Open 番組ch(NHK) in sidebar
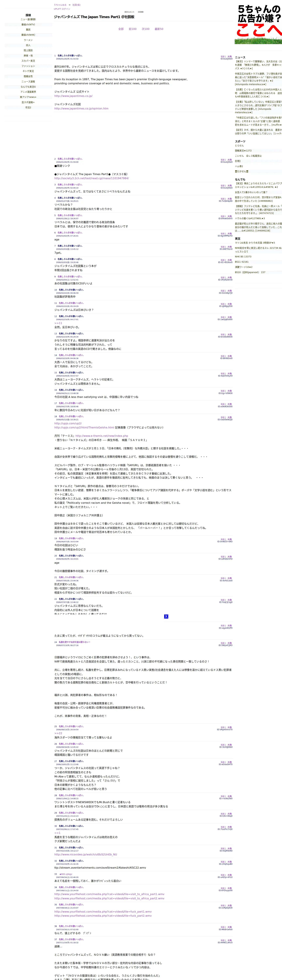This screenshot has width=282, height=980. point(28,35)
